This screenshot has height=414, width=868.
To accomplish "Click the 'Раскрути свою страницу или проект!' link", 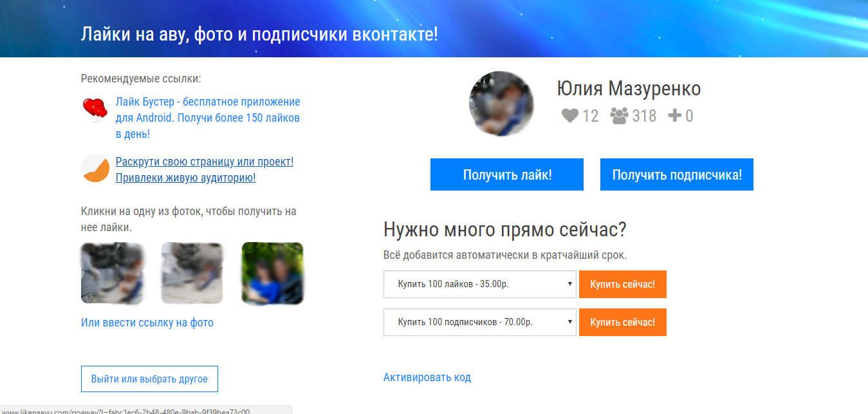I will (204, 161).
